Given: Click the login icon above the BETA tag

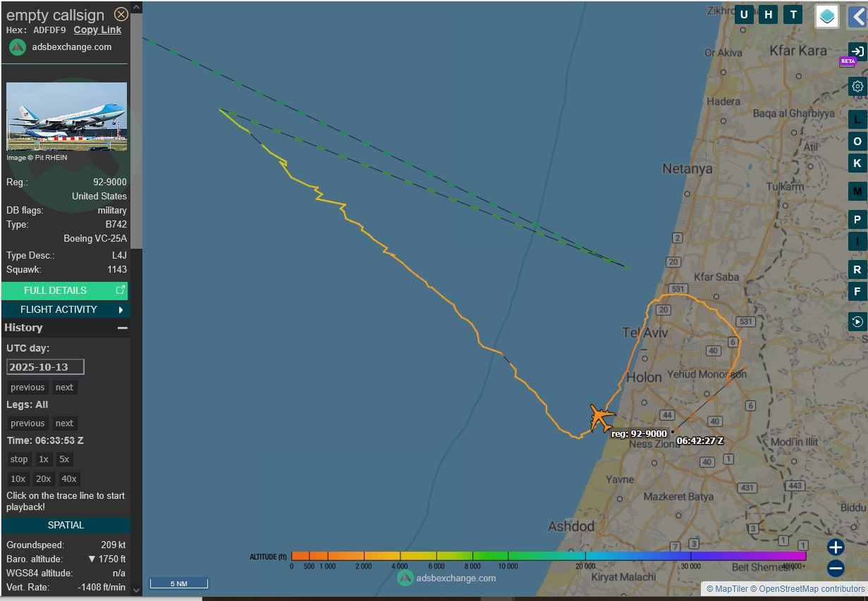Looking at the screenshot, I should point(857,51).
